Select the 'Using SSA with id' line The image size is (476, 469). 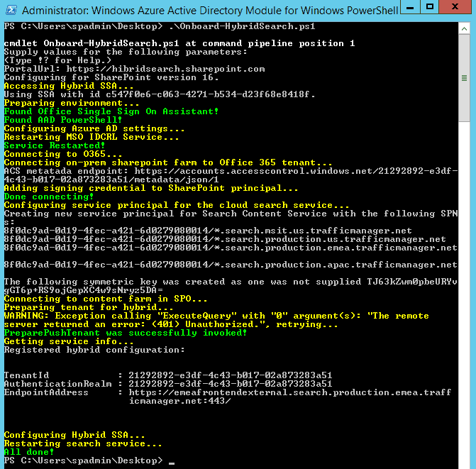pyautogui.click(x=160, y=94)
